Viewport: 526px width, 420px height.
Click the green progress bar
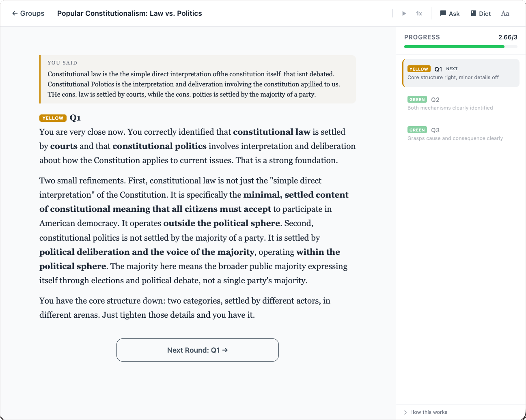point(454,47)
